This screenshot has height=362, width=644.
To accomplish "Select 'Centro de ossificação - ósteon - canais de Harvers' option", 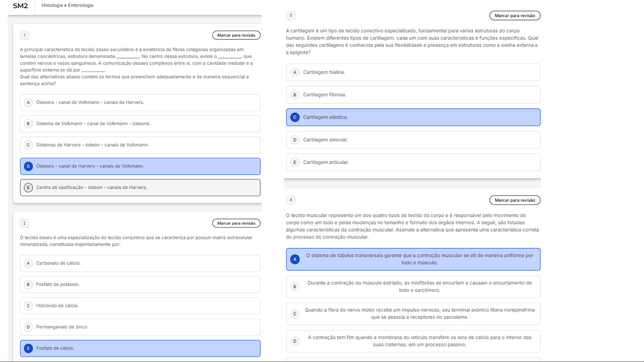I will (140, 188).
